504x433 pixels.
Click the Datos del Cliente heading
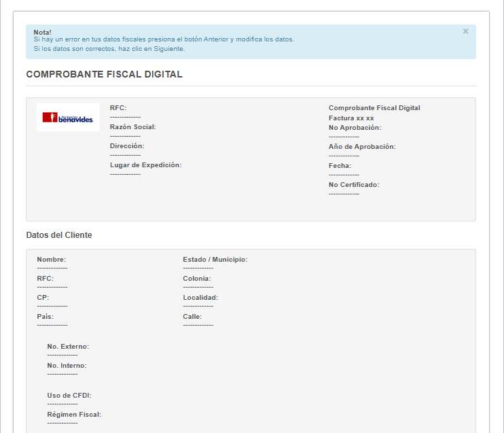59,235
